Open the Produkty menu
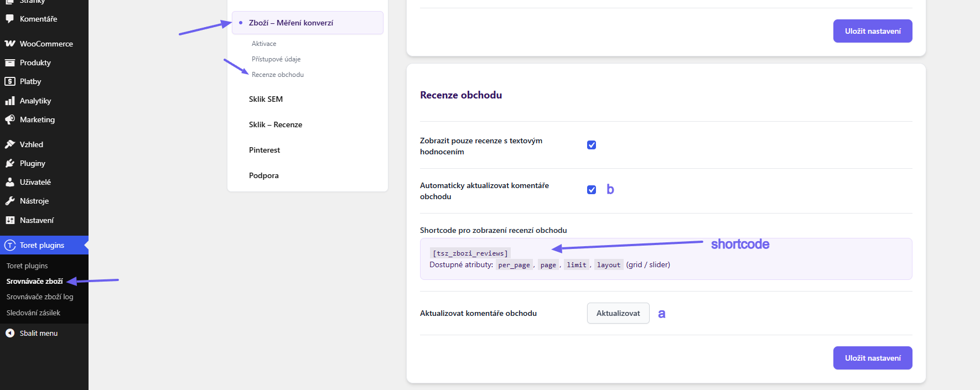980x390 pixels. pos(35,63)
